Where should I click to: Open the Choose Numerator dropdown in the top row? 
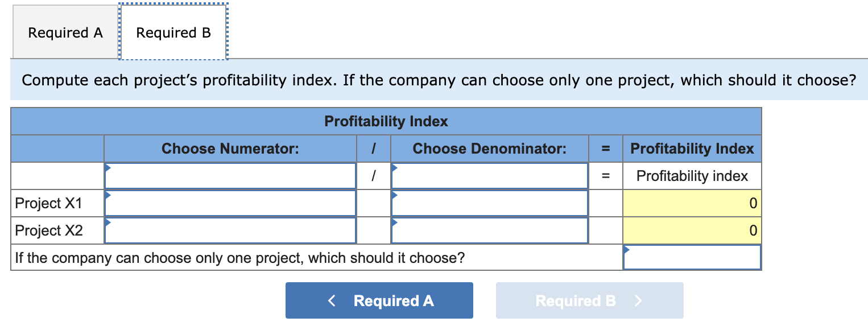(x=230, y=175)
